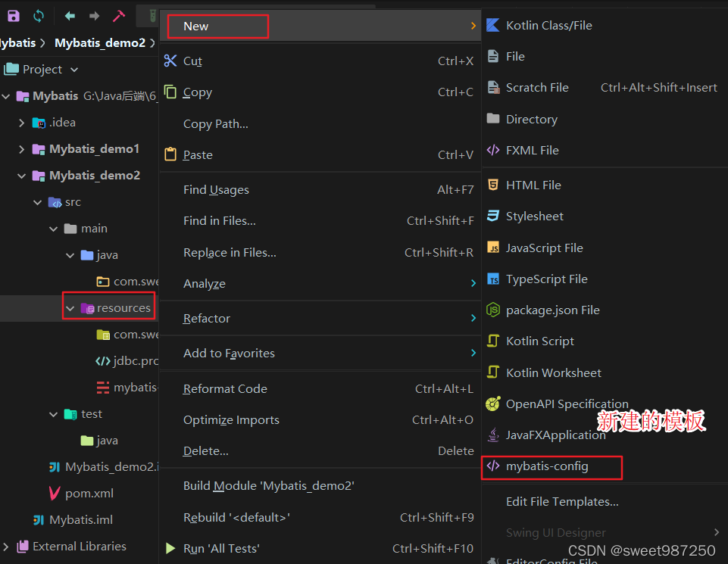
Task: Choose Add to Favorites submenu
Action: (320, 353)
